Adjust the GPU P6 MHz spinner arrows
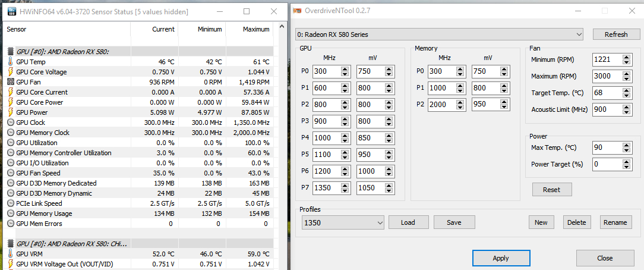 pos(346,171)
